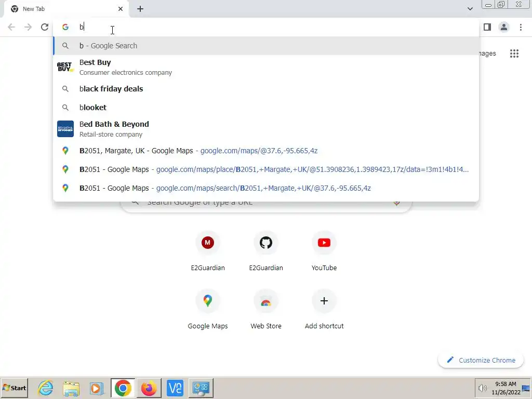Open the side panel icon
This screenshot has width=532, height=399.
click(x=487, y=27)
